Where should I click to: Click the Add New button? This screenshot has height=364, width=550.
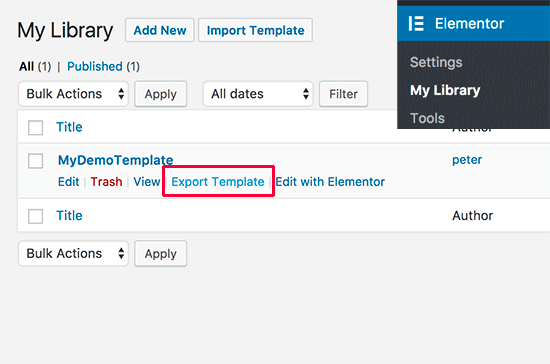[160, 30]
